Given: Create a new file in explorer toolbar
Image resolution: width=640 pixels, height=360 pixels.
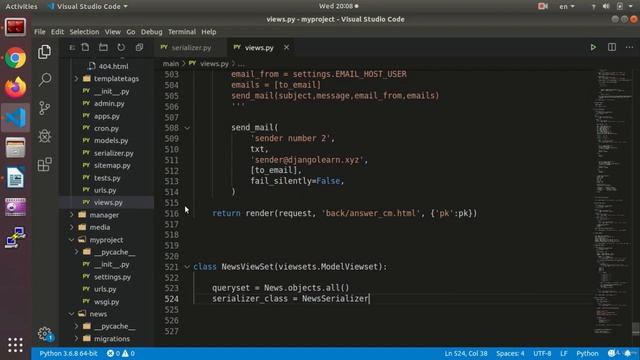Looking at the screenshot, I should pyautogui.click(x=85, y=47).
